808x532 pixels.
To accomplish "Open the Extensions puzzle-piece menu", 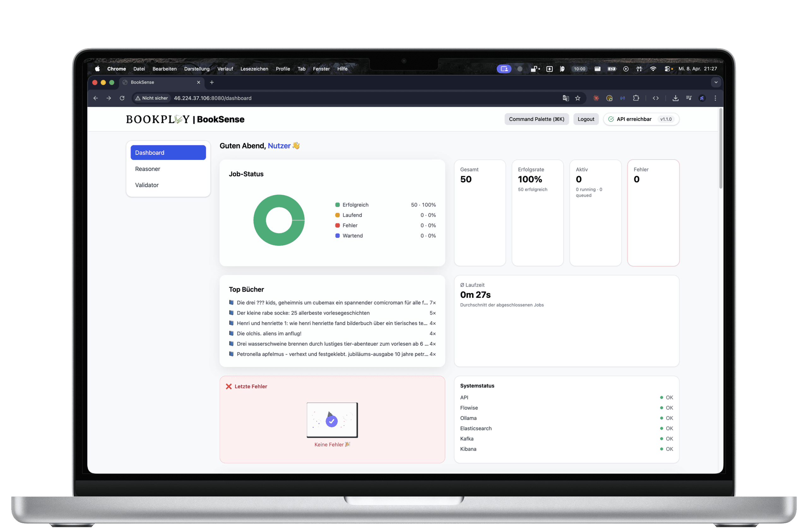I will [636, 98].
